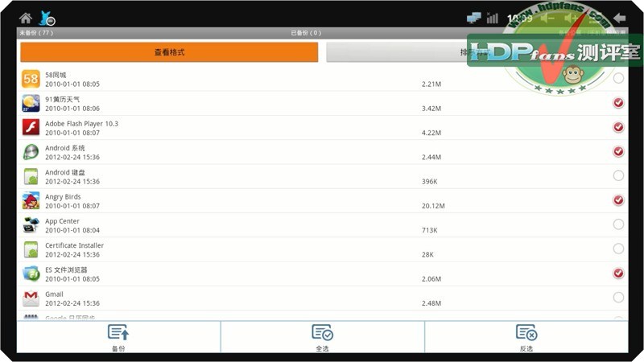Uncheck the 91黄历天气 checkbox
The image size is (644, 362).
(618, 103)
